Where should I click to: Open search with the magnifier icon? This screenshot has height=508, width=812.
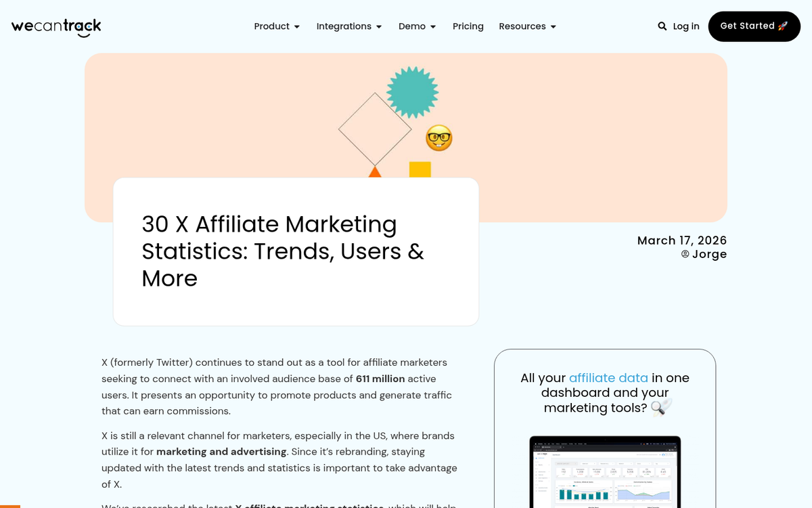662,26
